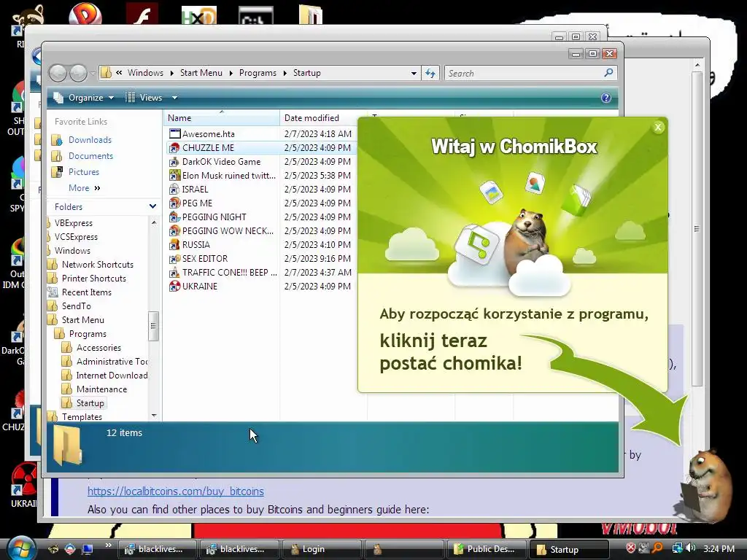Open the Downloads favorite link

click(90, 139)
